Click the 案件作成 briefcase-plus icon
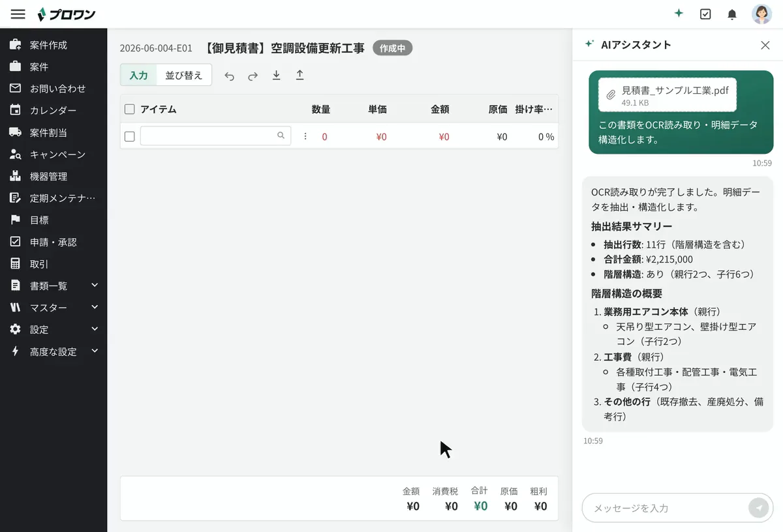The image size is (783, 532). 16,45
